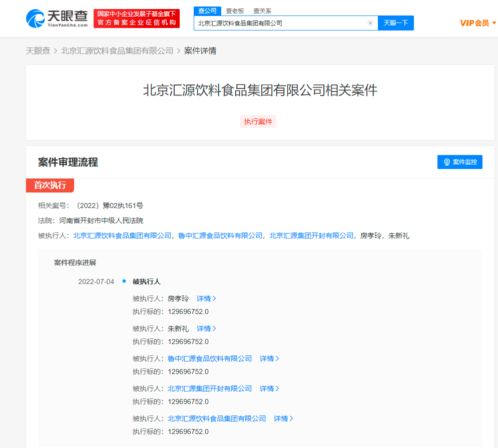The width and height of the screenshot is (498, 448).
Task: Click the 案件程序进展 heading
Action: tap(75, 262)
